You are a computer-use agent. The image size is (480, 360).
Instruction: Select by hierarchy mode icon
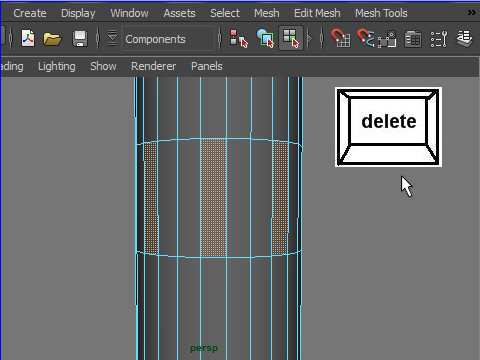239,39
